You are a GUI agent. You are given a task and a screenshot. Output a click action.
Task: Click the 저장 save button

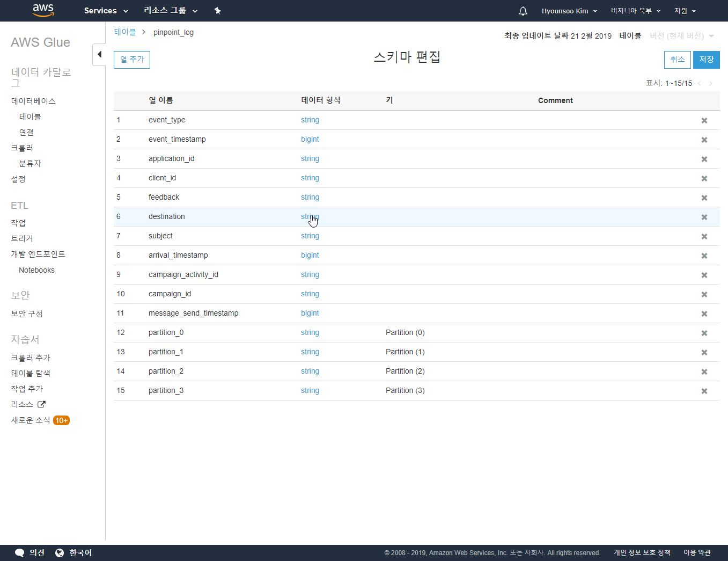(x=707, y=60)
